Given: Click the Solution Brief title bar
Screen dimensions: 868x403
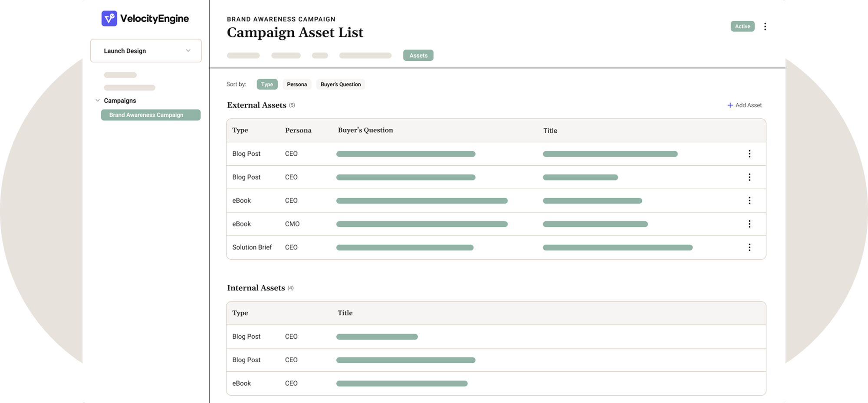Looking at the screenshot, I should coord(617,248).
